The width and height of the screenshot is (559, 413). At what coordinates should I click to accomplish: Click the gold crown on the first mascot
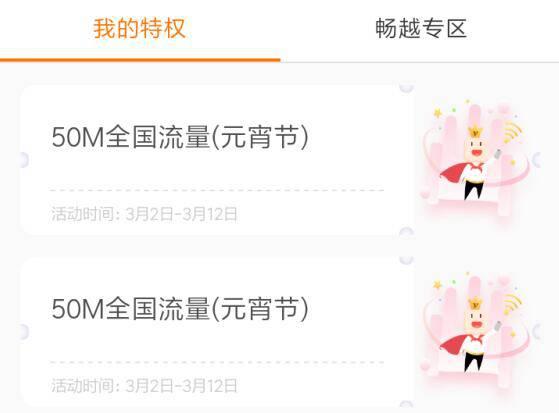476,132
